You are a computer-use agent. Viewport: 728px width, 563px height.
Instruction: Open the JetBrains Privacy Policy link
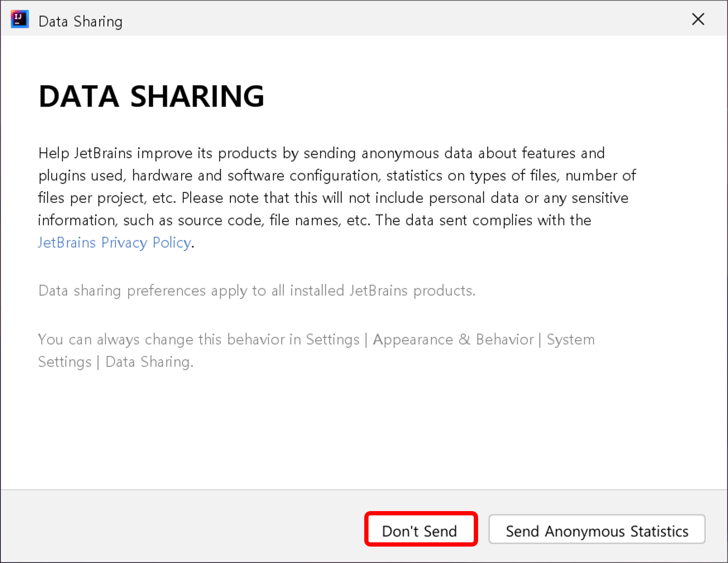coord(114,243)
